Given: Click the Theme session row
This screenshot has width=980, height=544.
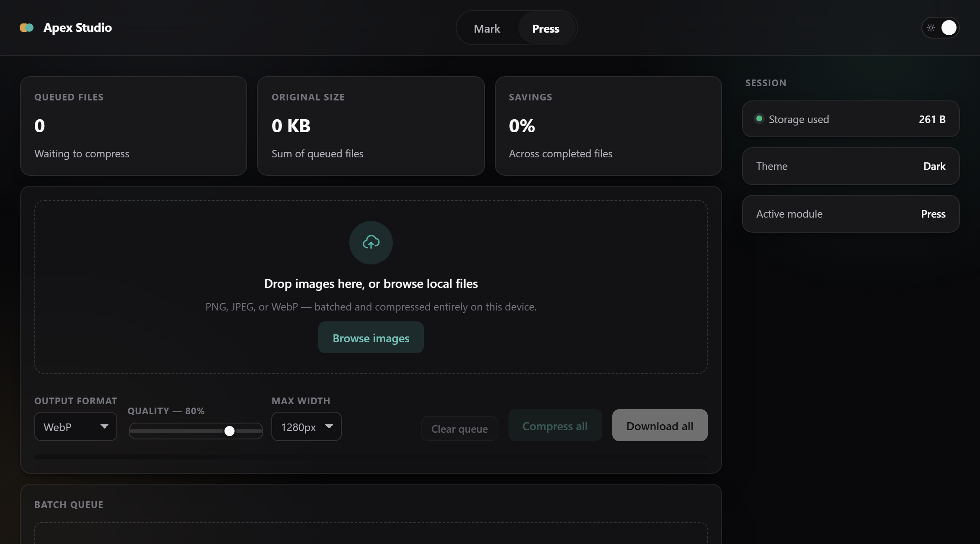Looking at the screenshot, I should click(851, 166).
